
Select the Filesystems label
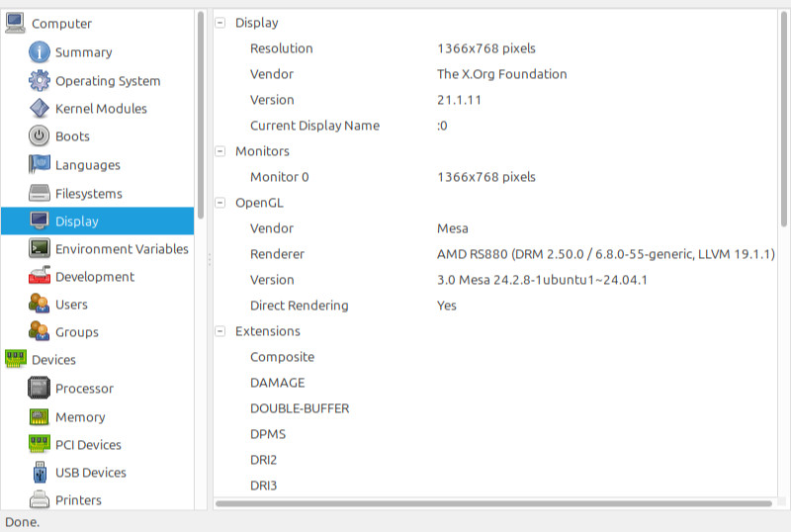click(89, 194)
